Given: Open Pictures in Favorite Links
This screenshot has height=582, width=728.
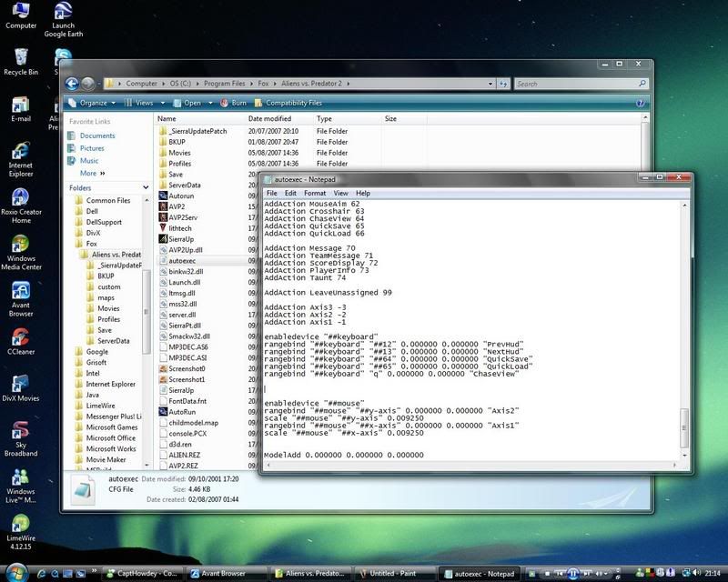Looking at the screenshot, I should pos(92,148).
